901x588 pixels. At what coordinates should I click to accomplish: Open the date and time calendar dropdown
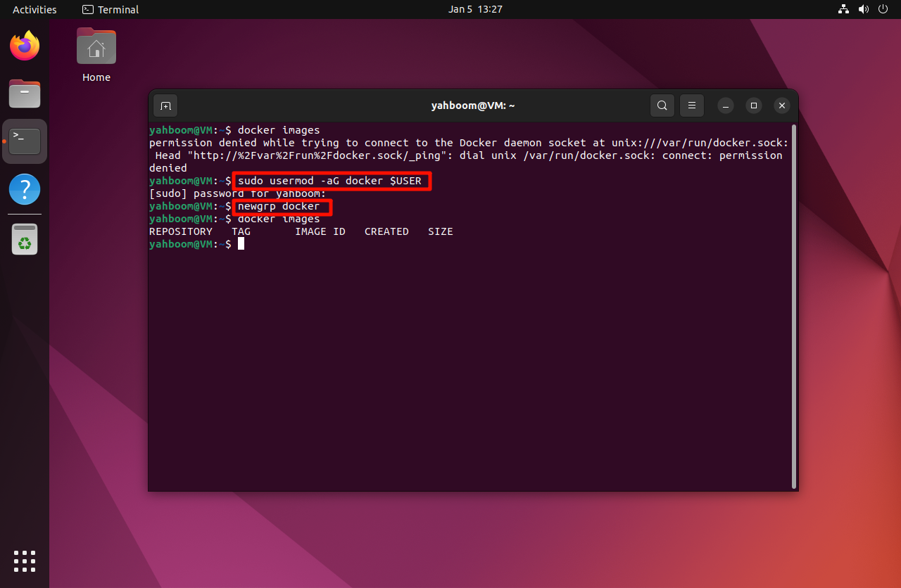pyautogui.click(x=475, y=9)
